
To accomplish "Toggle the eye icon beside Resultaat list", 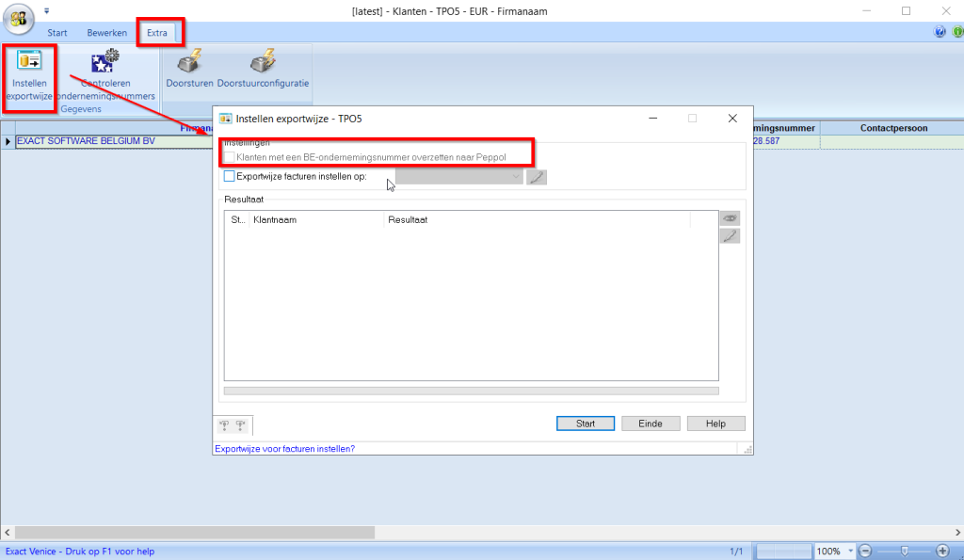I will [730, 218].
